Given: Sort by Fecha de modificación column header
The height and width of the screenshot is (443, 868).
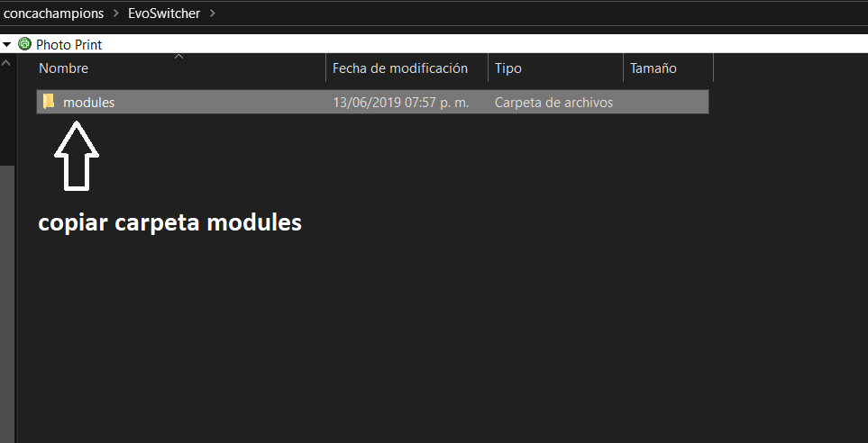Looking at the screenshot, I should pos(400,68).
